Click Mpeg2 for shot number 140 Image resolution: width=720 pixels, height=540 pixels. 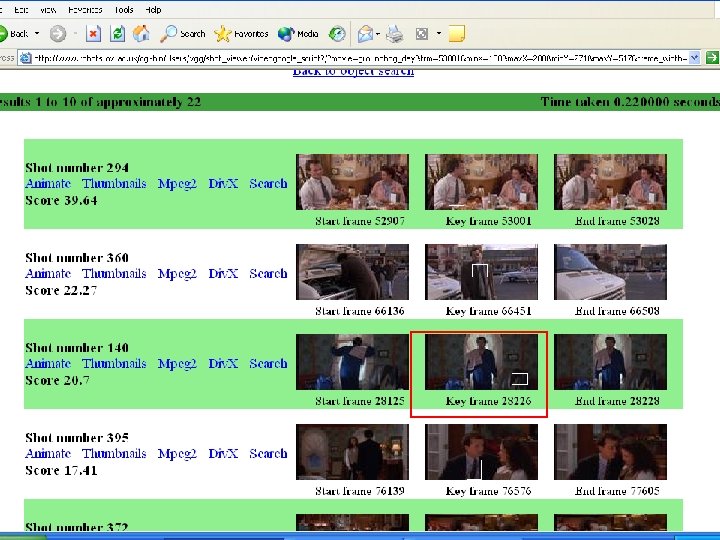pos(177,364)
